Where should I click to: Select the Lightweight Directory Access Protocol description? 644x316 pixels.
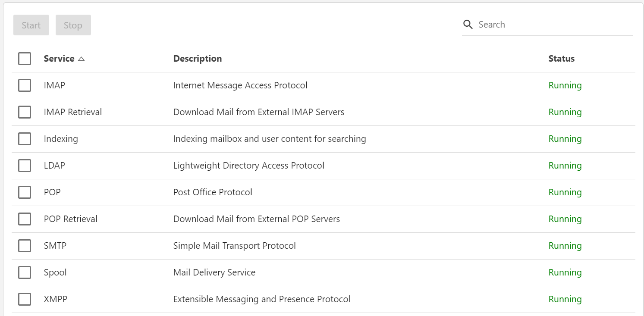tap(248, 166)
